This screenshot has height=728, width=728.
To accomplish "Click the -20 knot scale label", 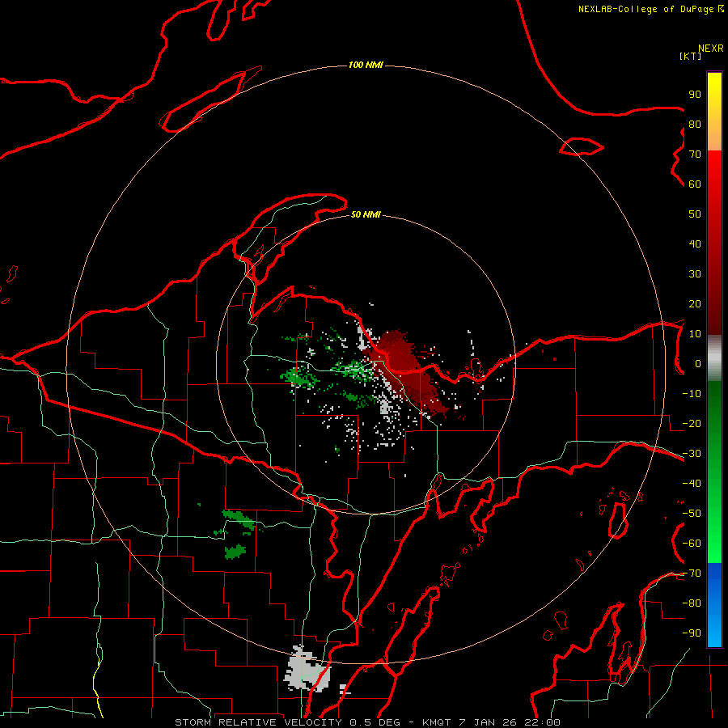I will tap(692, 424).
